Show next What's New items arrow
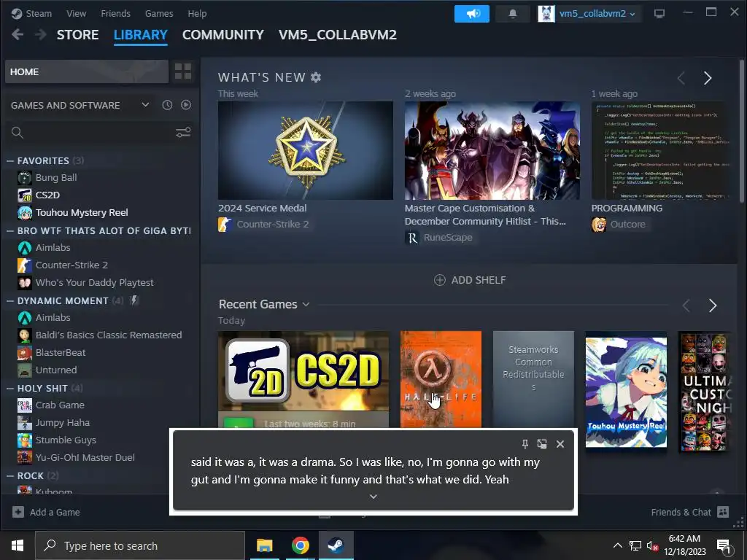The image size is (747, 560). pos(708,78)
